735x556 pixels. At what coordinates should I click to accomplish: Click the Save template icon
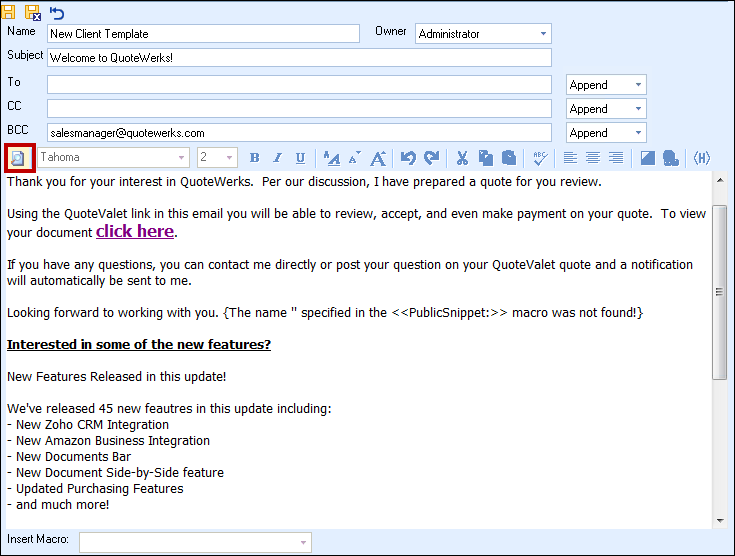coord(9,12)
